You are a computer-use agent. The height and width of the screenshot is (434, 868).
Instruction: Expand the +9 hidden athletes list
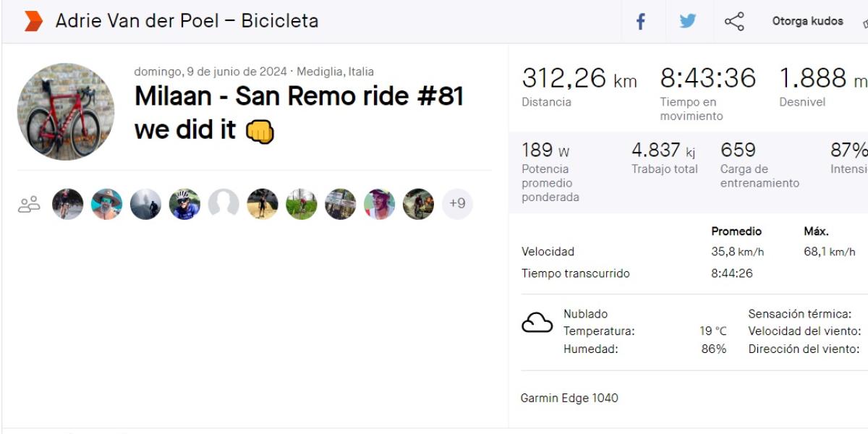coord(457,203)
